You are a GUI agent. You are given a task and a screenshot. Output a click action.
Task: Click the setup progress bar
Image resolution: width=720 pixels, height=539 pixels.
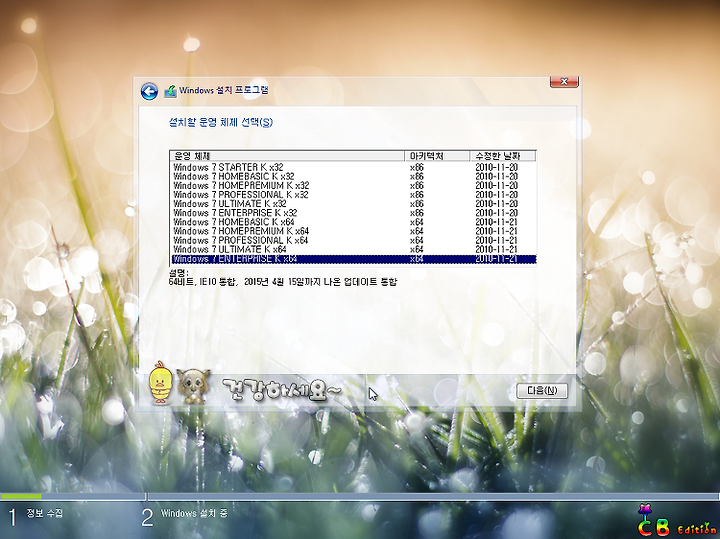(x=360, y=496)
